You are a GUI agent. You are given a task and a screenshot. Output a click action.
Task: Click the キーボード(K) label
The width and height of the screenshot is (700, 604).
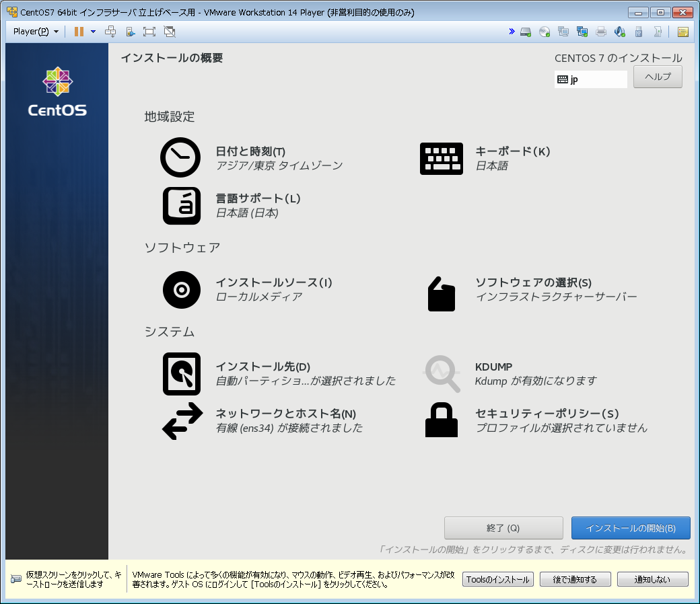click(512, 151)
